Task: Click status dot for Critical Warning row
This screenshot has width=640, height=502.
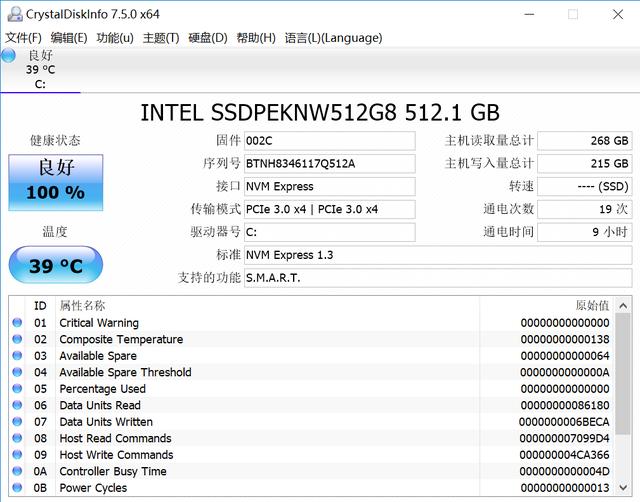Action: (17, 323)
